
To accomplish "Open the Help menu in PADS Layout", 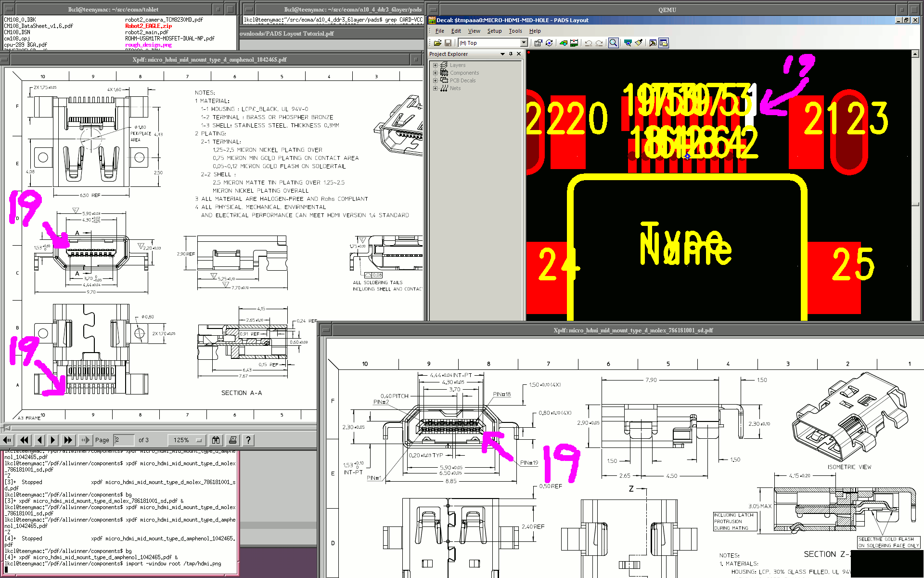I will tap(535, 31).
